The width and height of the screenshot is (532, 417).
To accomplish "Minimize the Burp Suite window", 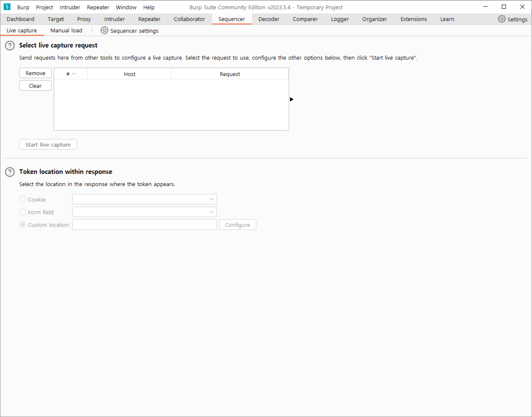I will pyautogui.click(x=485, y=7).
